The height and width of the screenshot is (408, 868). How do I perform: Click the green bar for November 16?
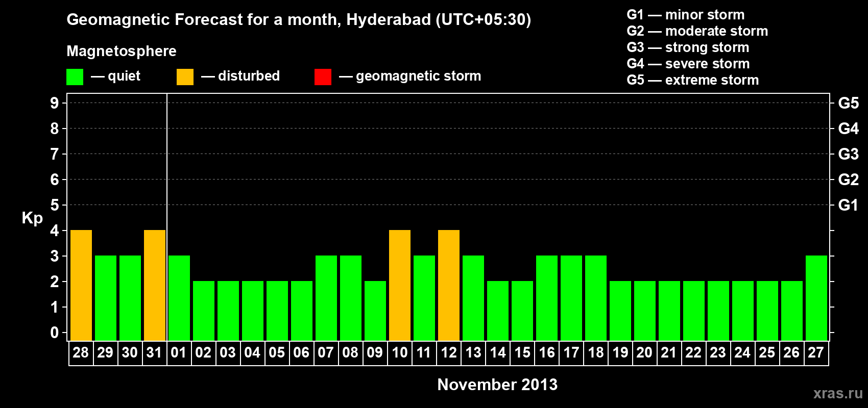point(547,298)
